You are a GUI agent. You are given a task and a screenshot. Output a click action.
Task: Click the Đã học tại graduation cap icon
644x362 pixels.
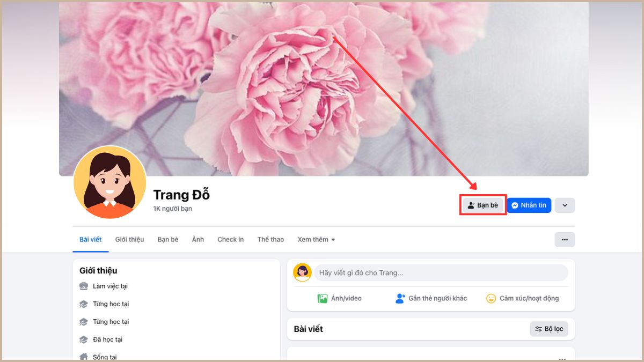point(84,339)
